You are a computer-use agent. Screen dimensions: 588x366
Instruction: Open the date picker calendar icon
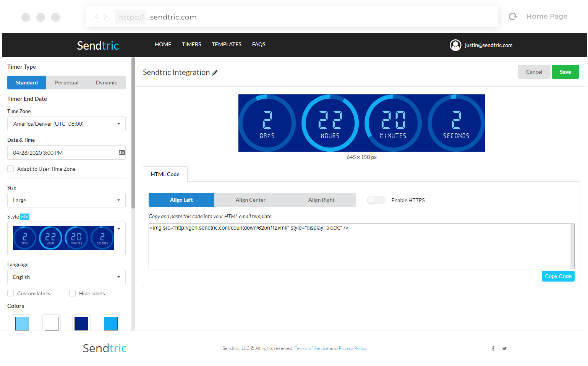click(121, 152)
